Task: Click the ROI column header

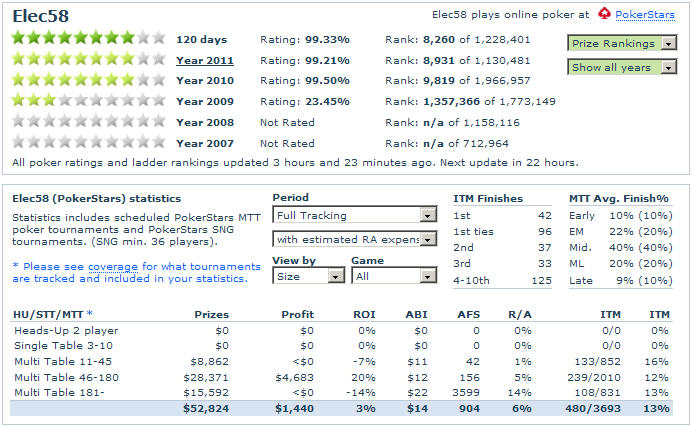Action: pos(364,315)
